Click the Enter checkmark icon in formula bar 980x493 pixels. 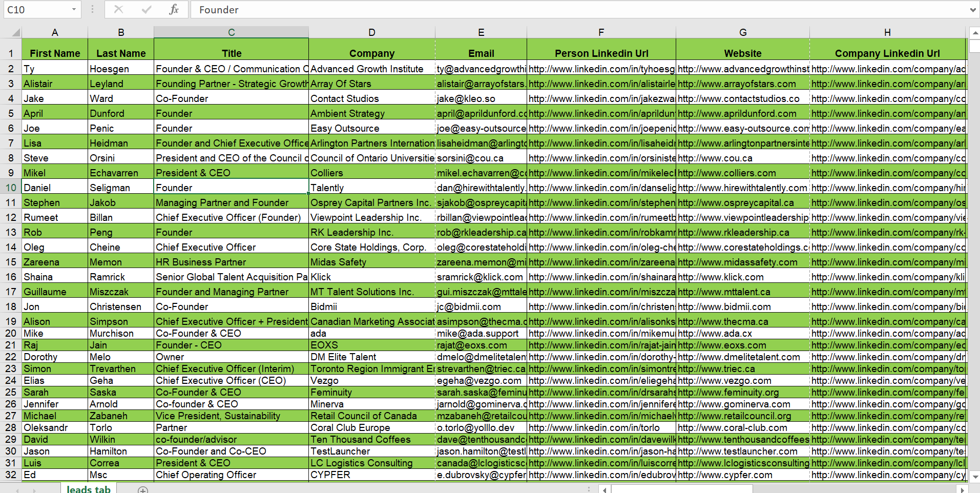coord(147,9)
